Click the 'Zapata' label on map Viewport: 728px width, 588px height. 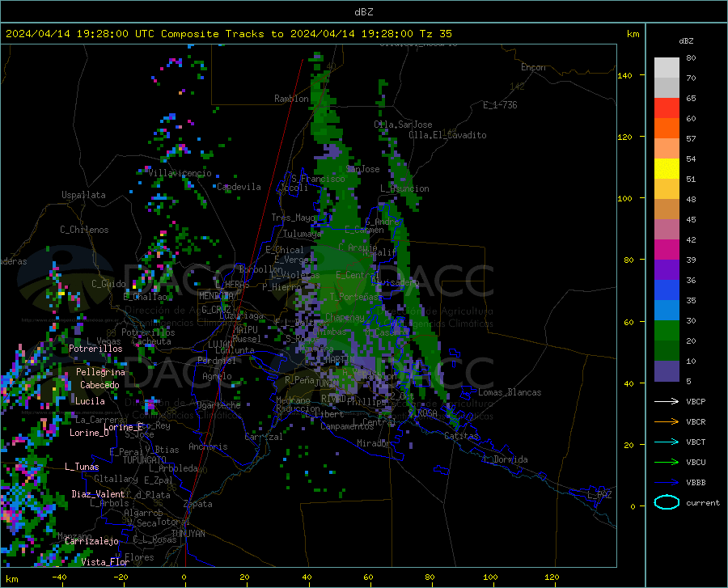198,504
